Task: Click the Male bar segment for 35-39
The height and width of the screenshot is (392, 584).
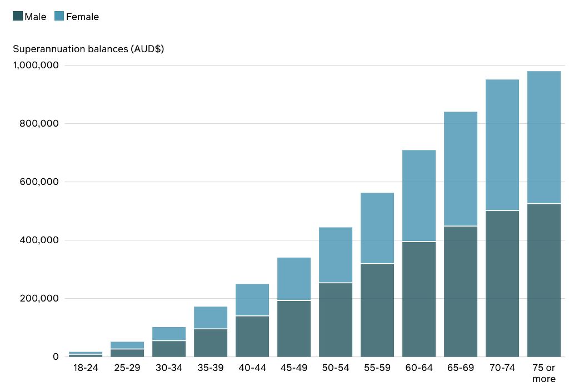Action: [x=211, y=343]
